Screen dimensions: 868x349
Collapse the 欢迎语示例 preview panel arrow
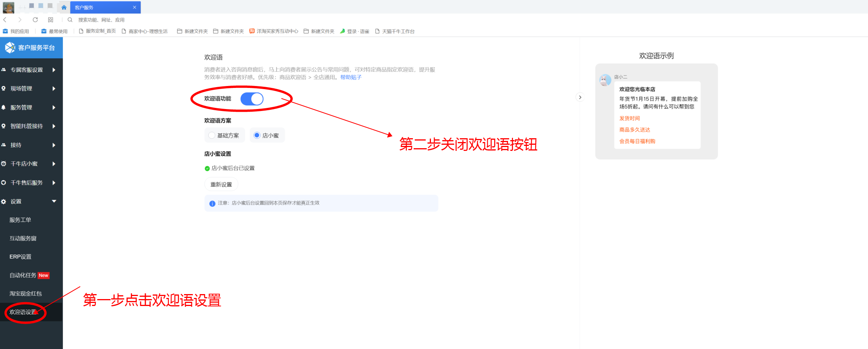click(580, 97)
